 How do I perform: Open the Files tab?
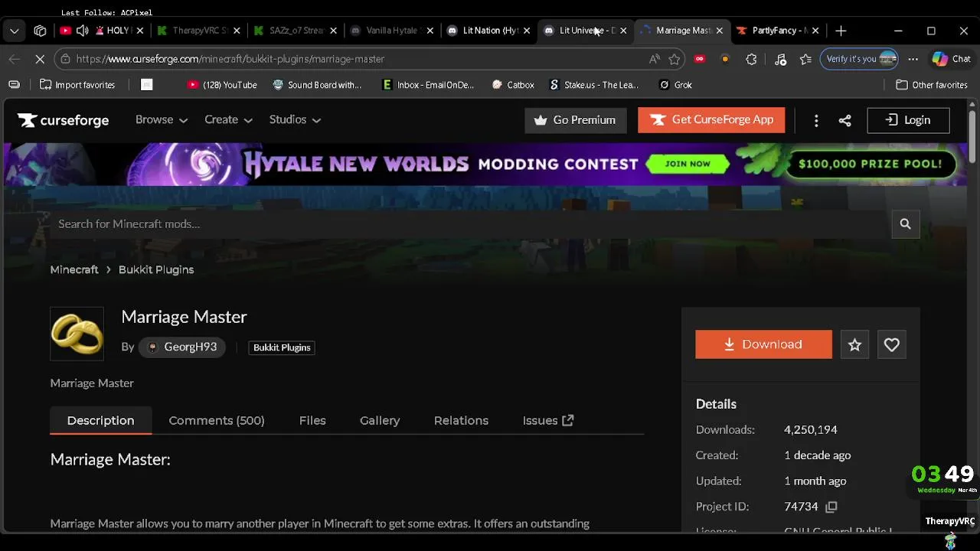[312, 421]
